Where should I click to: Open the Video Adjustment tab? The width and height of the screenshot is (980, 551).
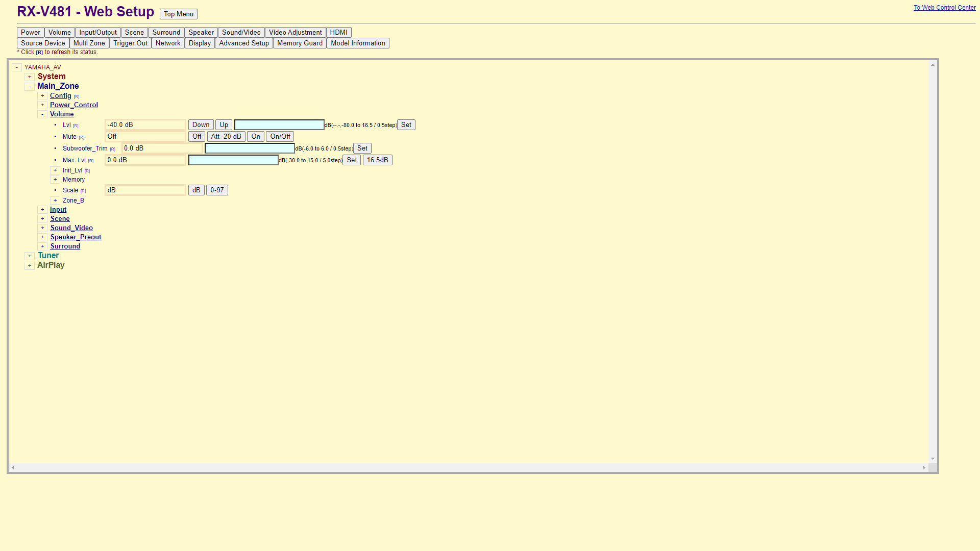coord(296,33)
